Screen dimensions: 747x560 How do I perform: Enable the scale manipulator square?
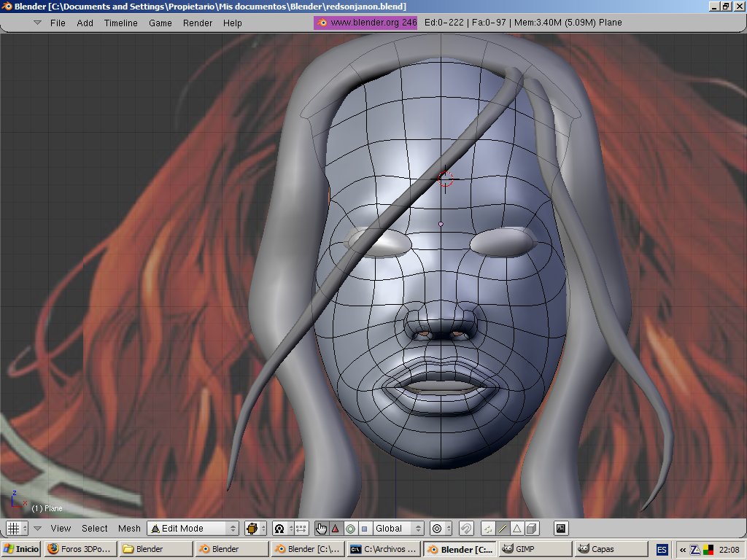pos(365,528)
